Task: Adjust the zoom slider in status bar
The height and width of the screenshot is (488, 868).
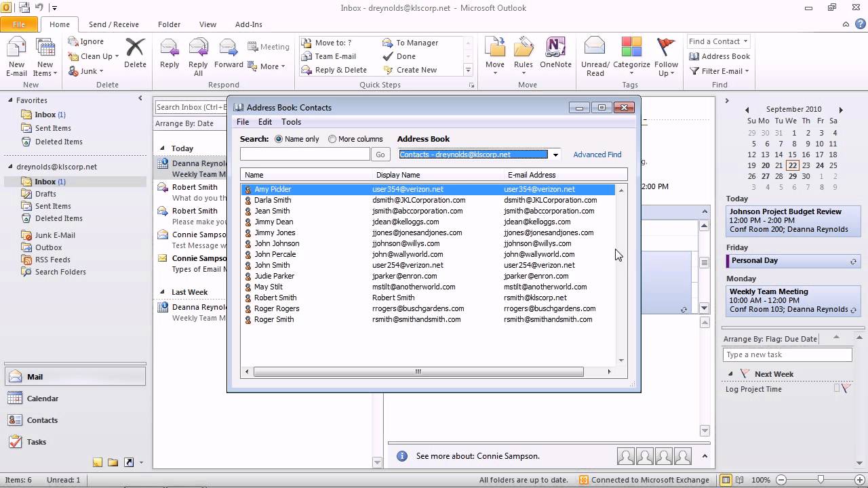Action: click(x=821, y=480)
